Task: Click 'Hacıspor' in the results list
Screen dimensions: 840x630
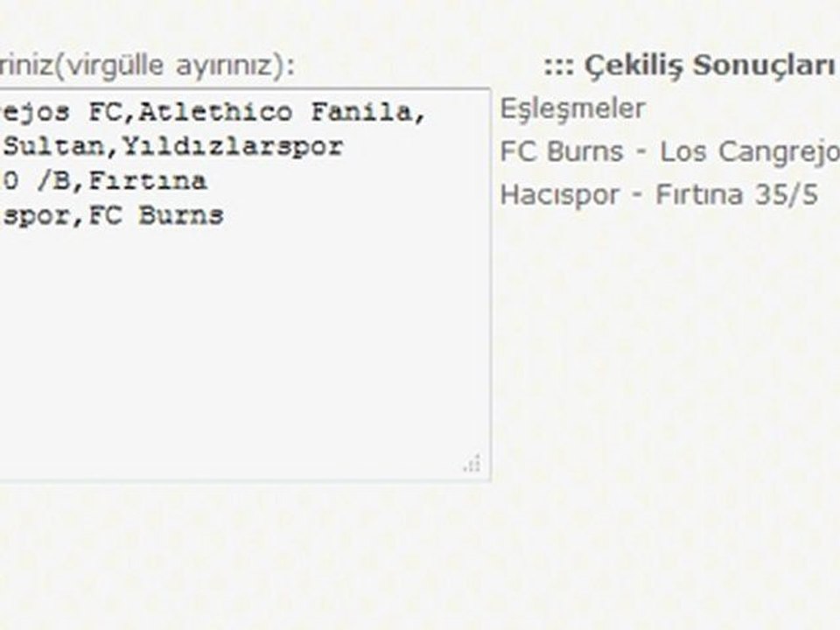Action: coord(559,195)
